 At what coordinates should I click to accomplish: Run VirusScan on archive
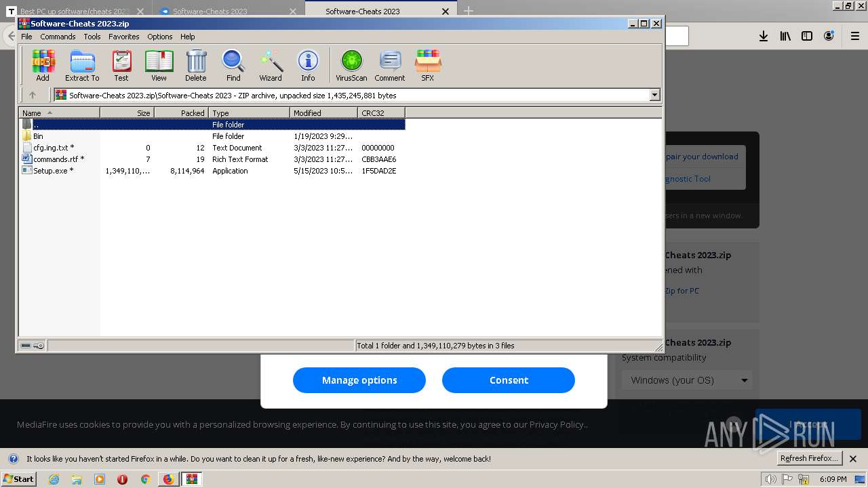351,66
